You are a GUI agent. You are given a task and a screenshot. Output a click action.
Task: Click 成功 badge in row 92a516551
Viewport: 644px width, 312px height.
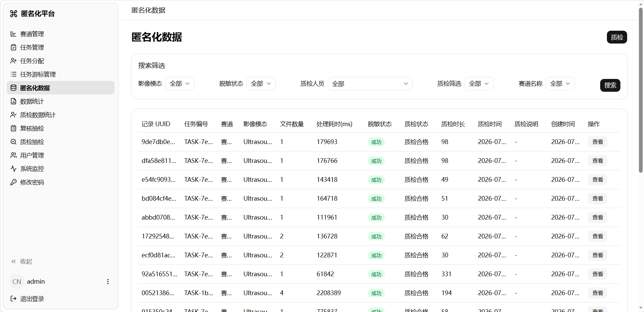tap(376, 274)
